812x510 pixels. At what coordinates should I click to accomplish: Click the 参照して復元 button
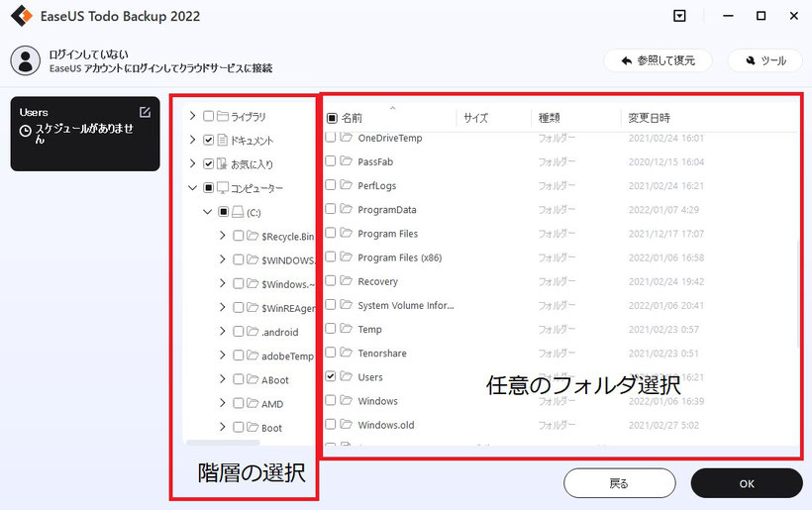click(x=658, y=60)
